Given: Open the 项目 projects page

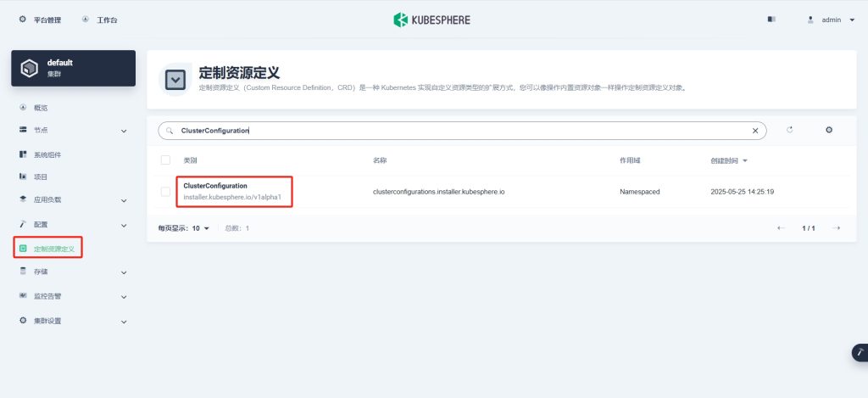Looking at the screenshot, I should [41, 177].
